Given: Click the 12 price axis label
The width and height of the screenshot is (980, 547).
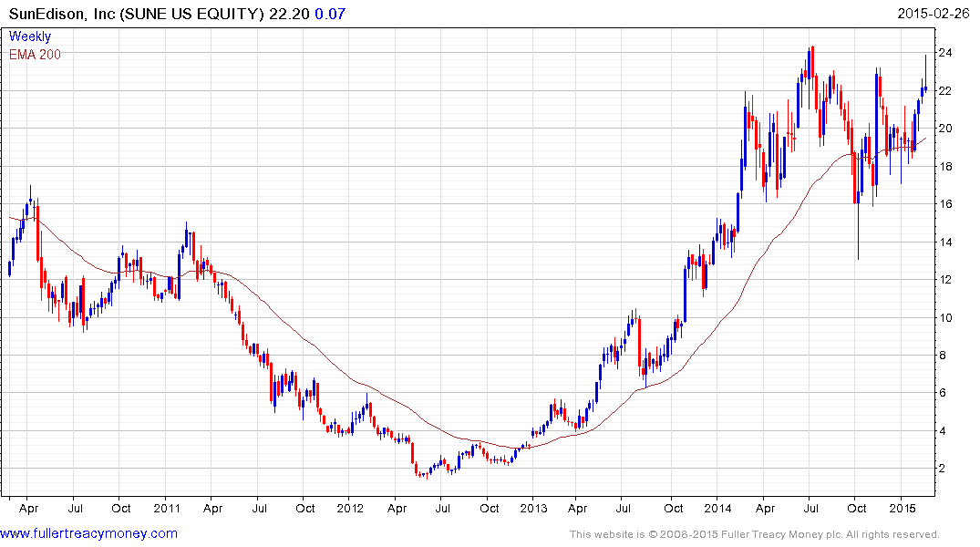Looking at the screenshot, I should pyautogui.click(x=945, y=280).
